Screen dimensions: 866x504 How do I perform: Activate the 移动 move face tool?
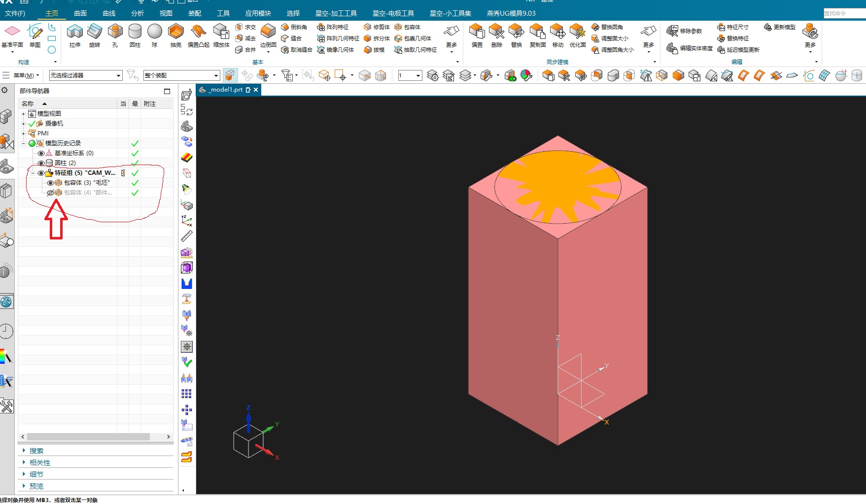(558, 35)
